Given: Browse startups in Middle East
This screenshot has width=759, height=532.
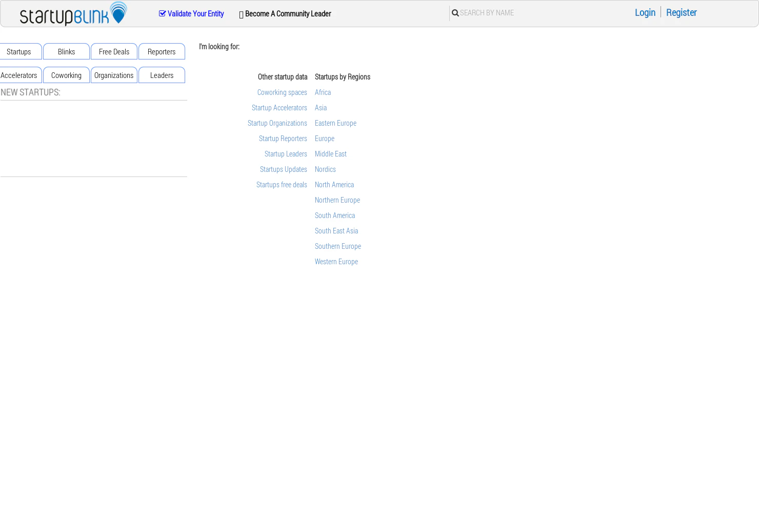Looking at the screenshot, I should click(x=331, y=154).
